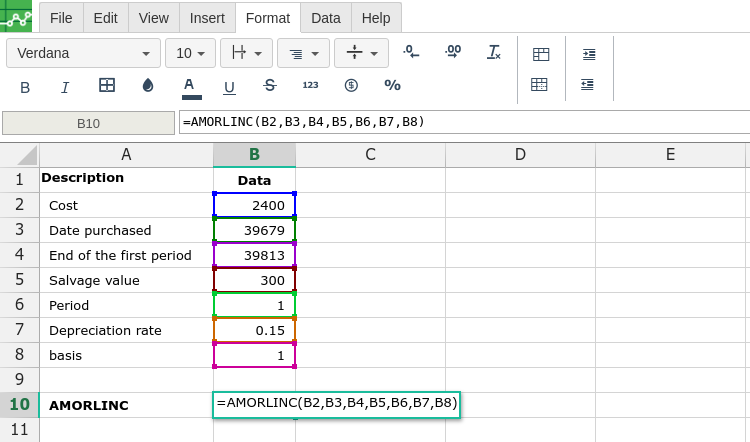Toggle underline formatting
Screen dimensions: 750x442
click(229, 87)
